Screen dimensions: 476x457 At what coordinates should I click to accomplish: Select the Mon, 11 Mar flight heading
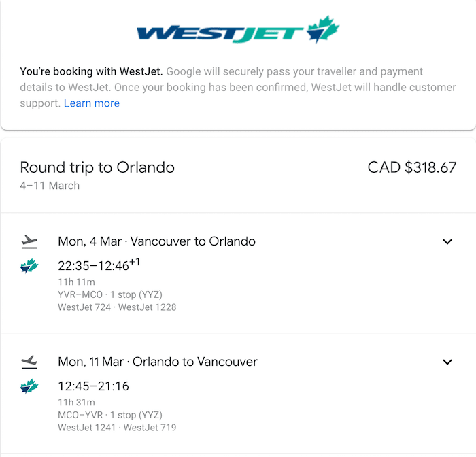(x=158, y=362)
